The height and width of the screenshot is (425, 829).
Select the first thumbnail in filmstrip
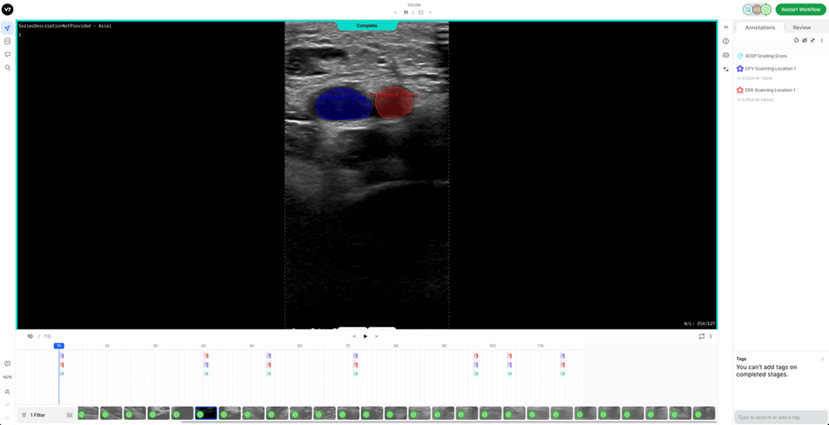(x=88, y=413)
